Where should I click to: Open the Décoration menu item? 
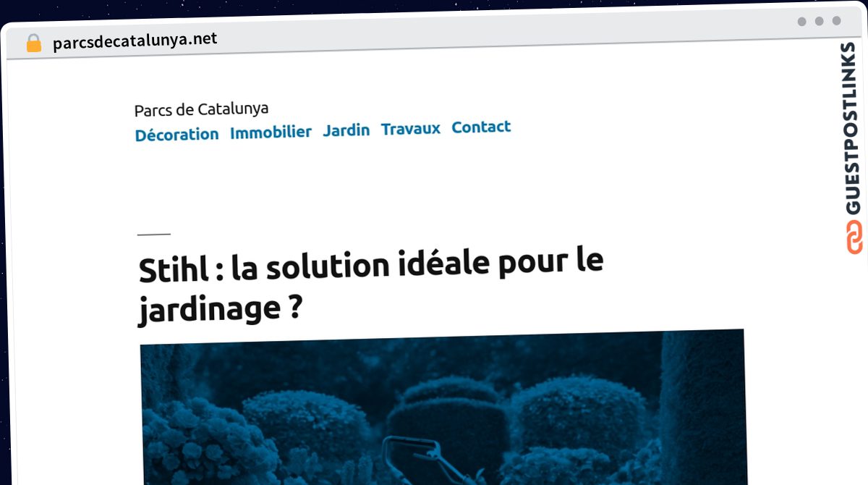click(x=176, y=134)
